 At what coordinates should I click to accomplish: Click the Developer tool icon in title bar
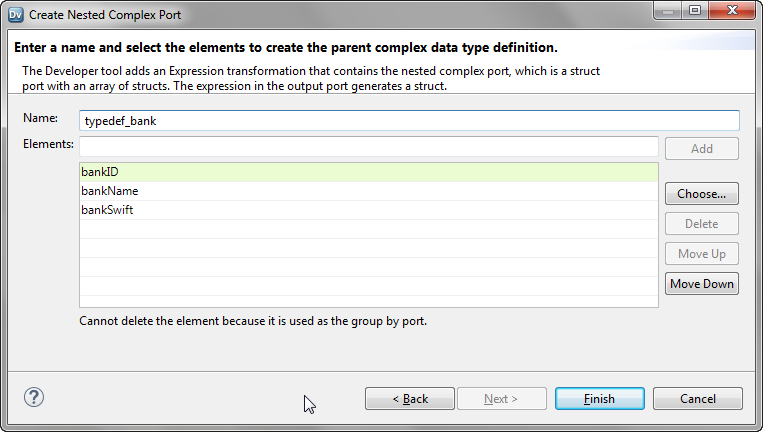click(x=15, y=15)
